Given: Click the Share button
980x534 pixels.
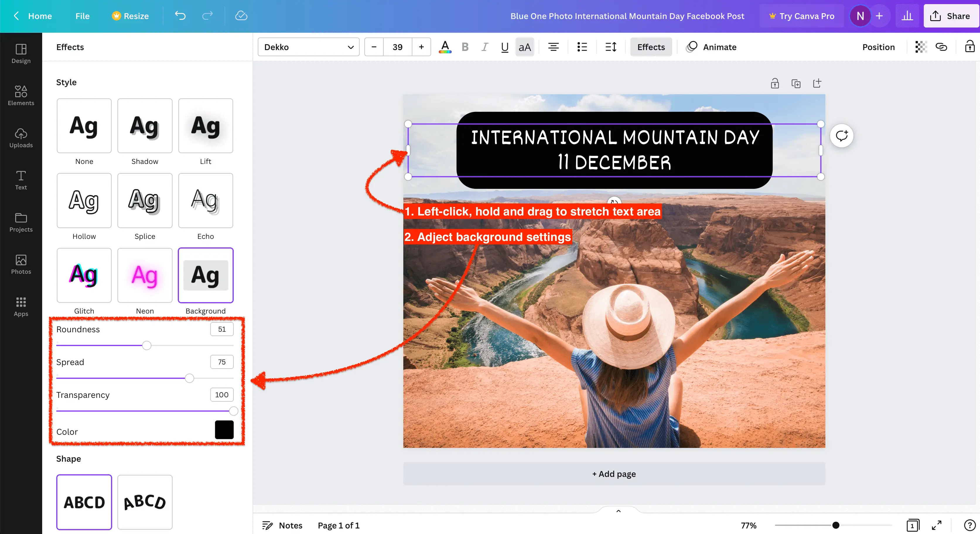Looking at the screenshot, I should [x=951, y=16].
